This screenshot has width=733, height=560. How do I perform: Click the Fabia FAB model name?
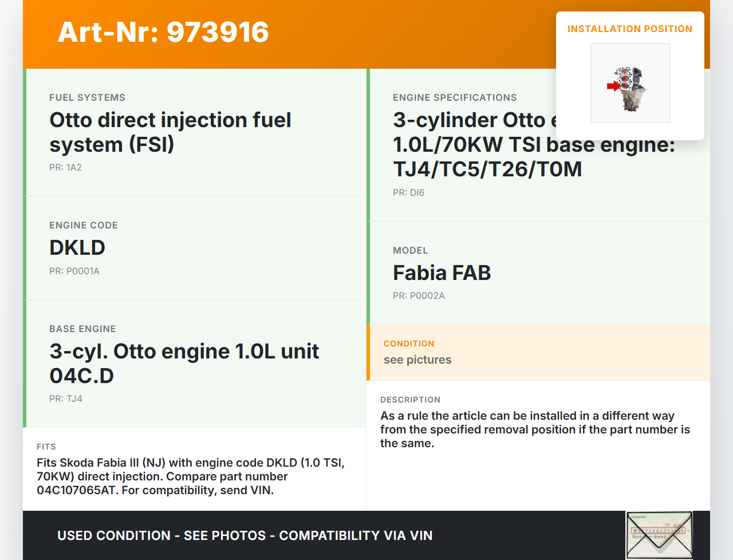point(442,273)
